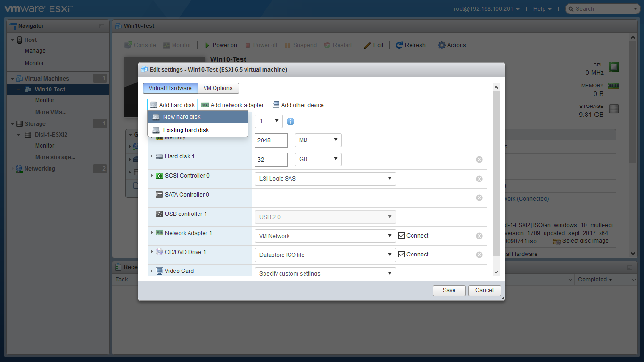
Task: Remove Network Adapter 1 with its X icon
Action: pos(479,236)
